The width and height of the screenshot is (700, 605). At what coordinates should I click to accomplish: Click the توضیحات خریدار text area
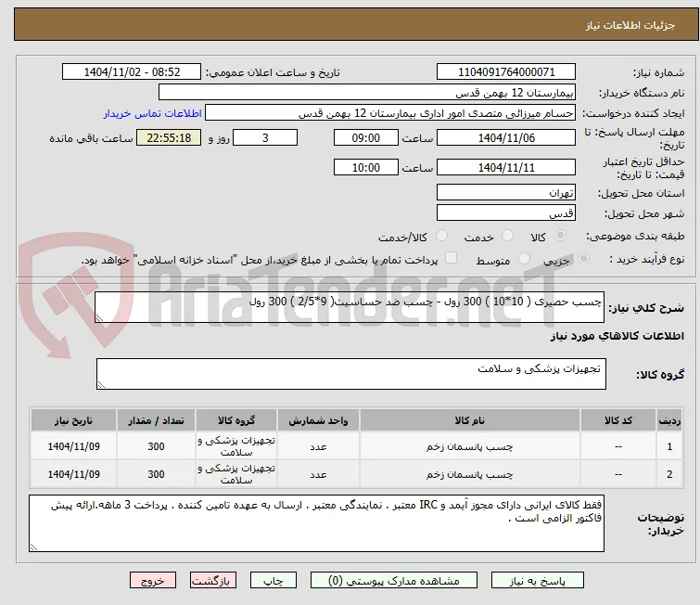click(x=316, y=523)
